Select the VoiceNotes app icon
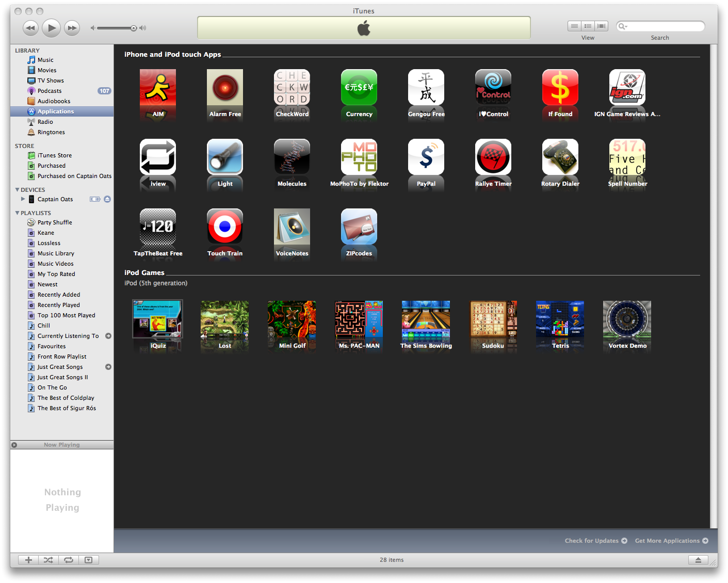The width and height of the screenshot is (728, 583). (x=292, y=226)
